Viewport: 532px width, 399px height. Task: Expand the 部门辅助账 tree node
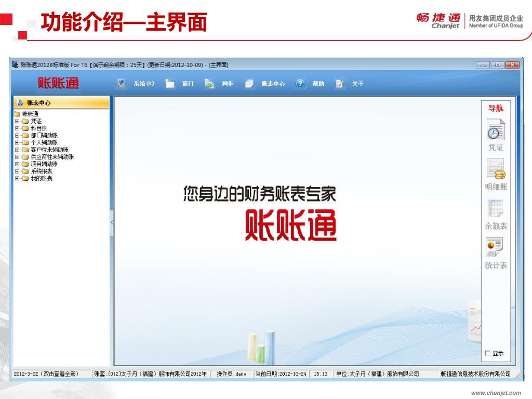[17, 136]
